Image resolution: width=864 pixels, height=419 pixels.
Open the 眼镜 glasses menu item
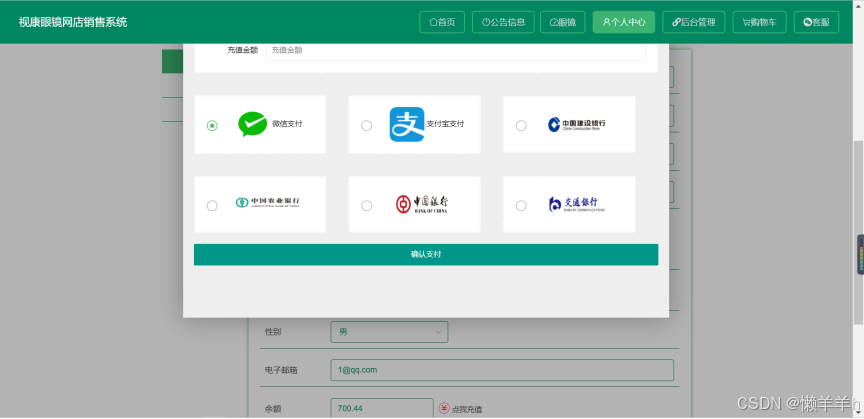click(563, 22)
